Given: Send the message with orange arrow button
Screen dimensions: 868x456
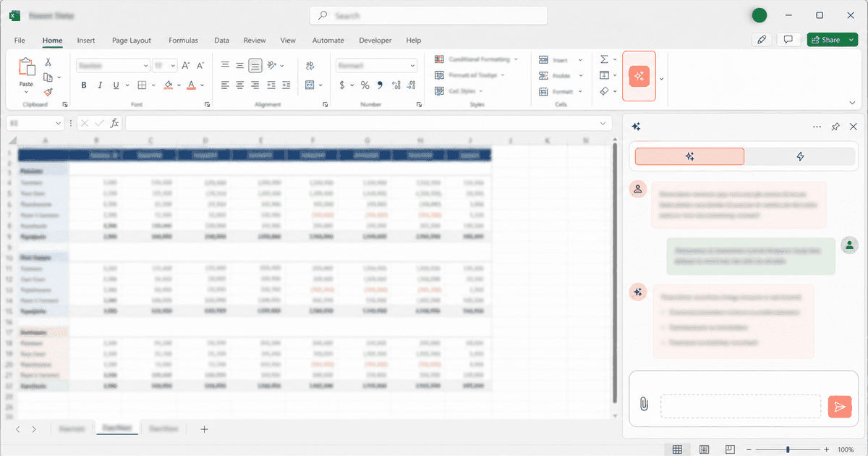Looking at the screenshot, I should coord(840,407).
